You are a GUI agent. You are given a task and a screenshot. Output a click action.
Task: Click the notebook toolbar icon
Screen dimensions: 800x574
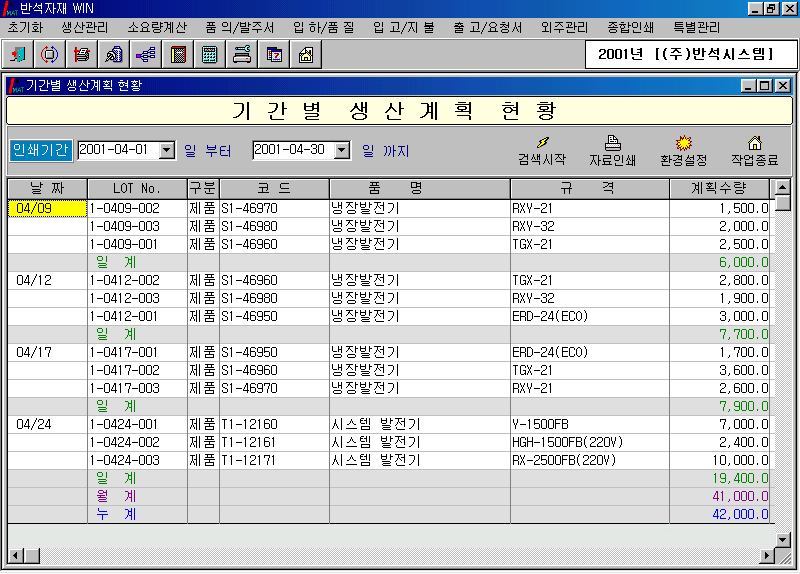[x=177, y=54]
